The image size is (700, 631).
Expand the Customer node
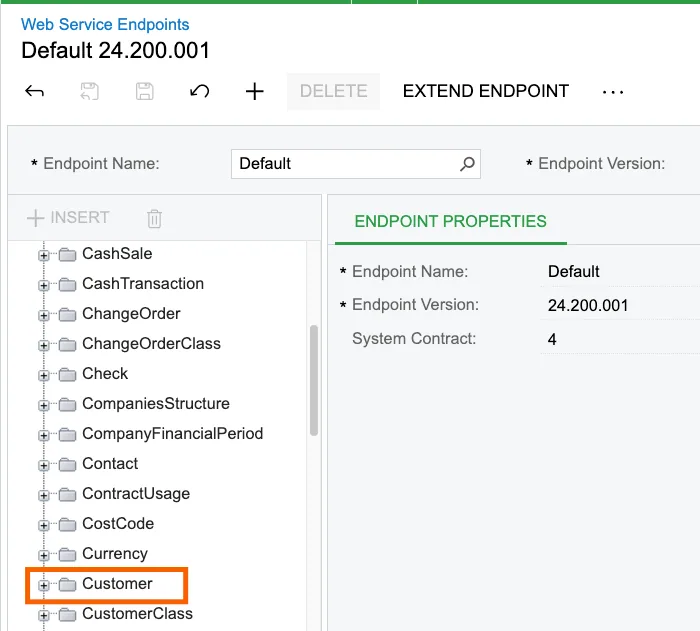(x=44, y=585)
